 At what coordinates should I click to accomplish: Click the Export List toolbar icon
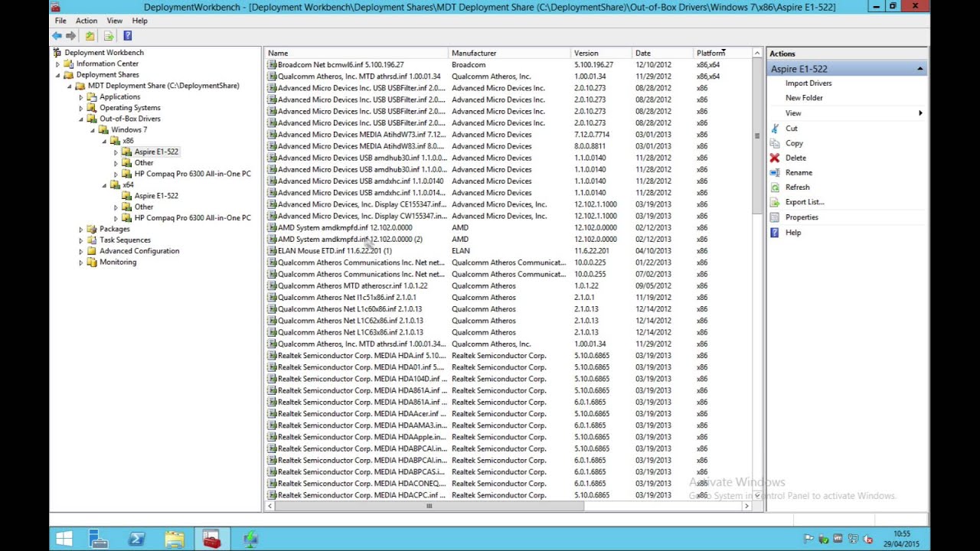coord(109,36)
